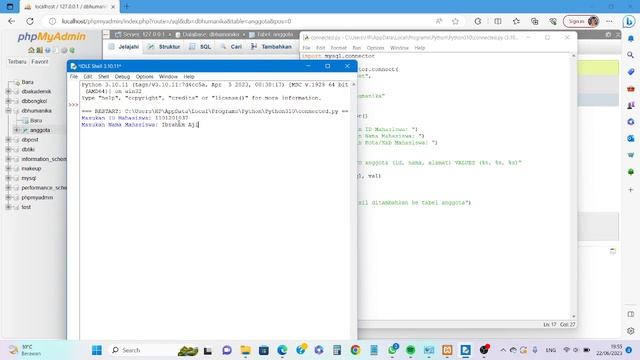Open the clock and date in taskbar
The height and width of the screenshot is (360, 640).
point(609,350)
